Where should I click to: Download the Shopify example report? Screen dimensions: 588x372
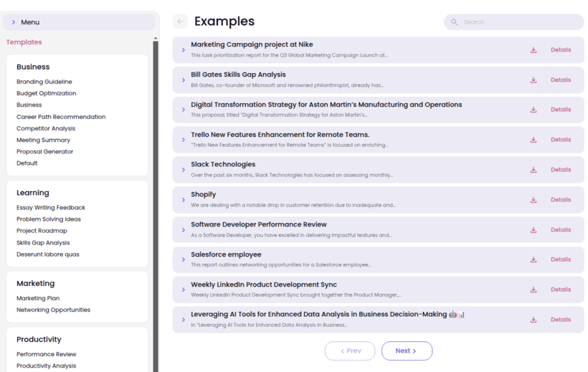click(533, 200)
